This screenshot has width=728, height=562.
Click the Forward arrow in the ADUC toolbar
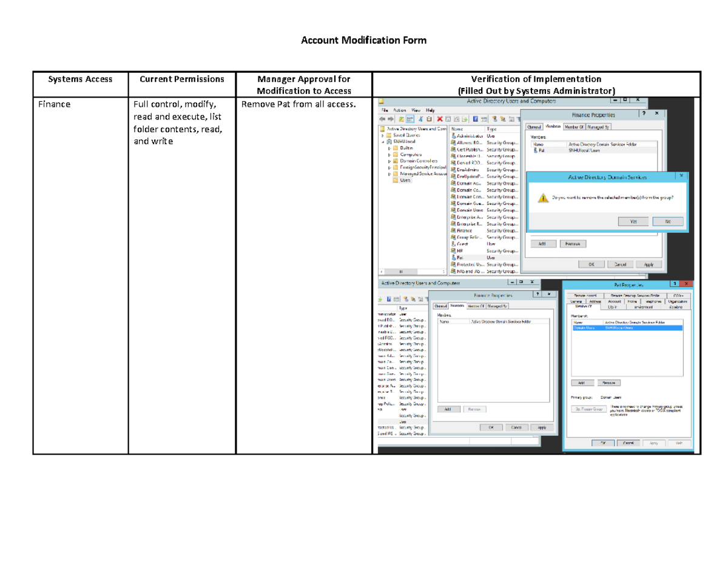coord(391,120)
